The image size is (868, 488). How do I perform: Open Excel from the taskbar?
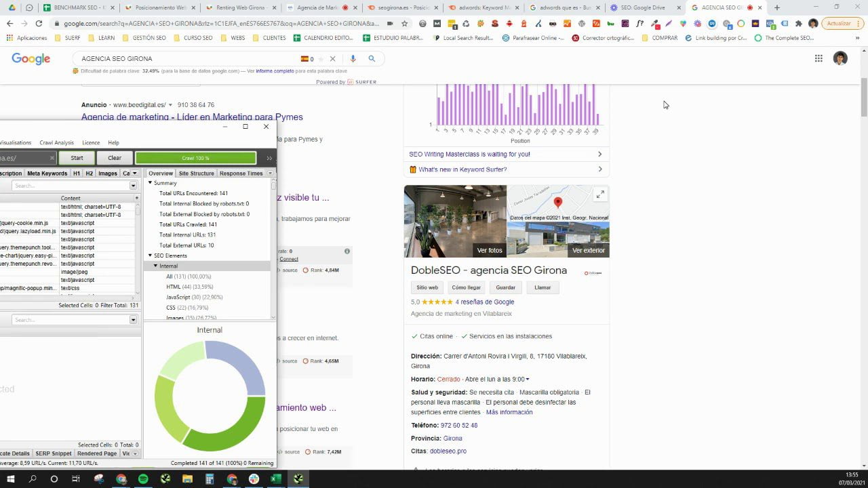pyautogui.click(x=276, y=479)
